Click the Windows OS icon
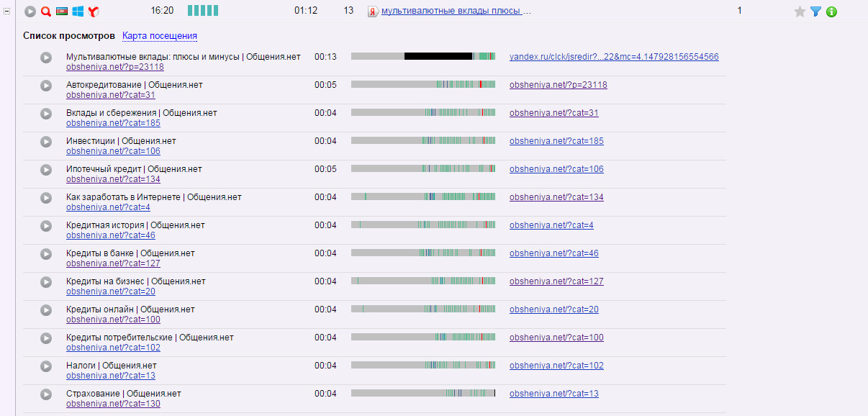This screenshot has width=868, height=416. point(78,12)
